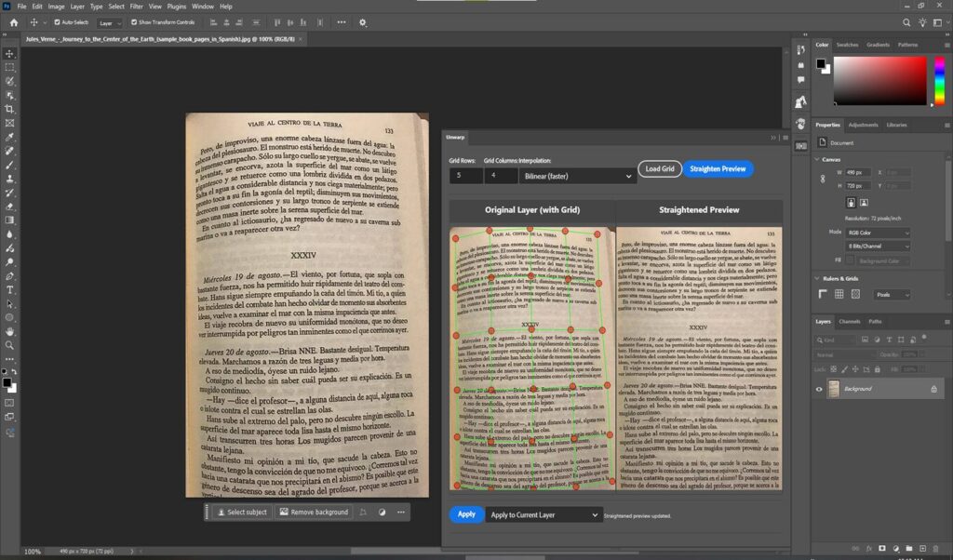Select the Eyedropper tool

click(x=9, y=138)
